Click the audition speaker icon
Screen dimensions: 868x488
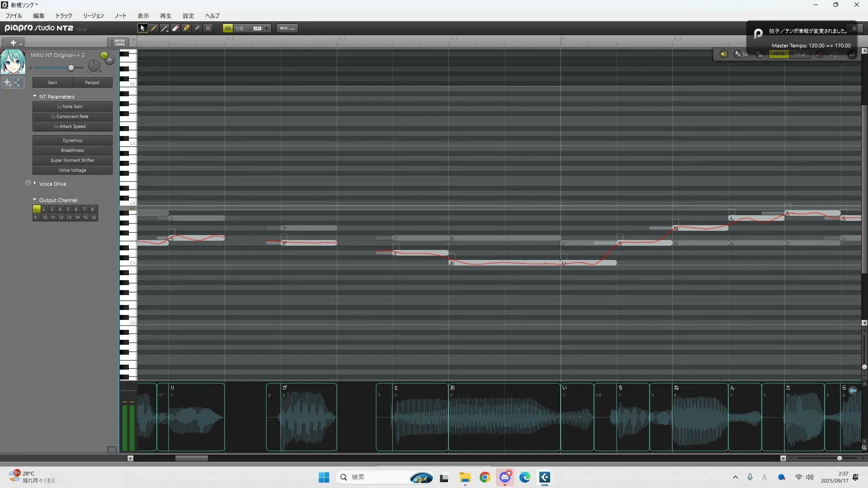coord(723,54)
